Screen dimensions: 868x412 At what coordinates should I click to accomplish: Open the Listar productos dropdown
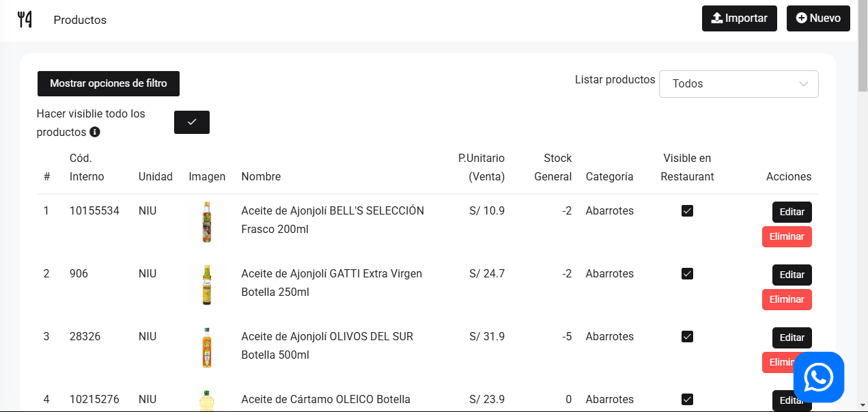click(x=738, y=84)
